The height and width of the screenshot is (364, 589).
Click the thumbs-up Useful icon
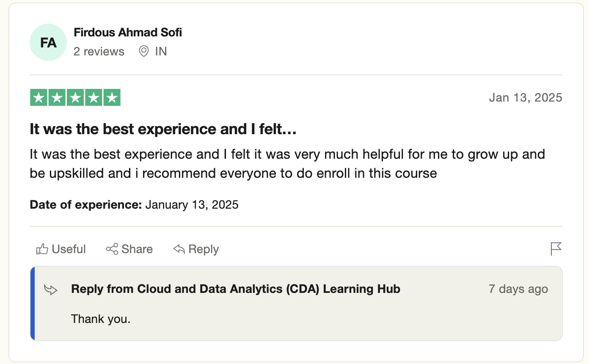pyautogui.click(x=42, y=249)
